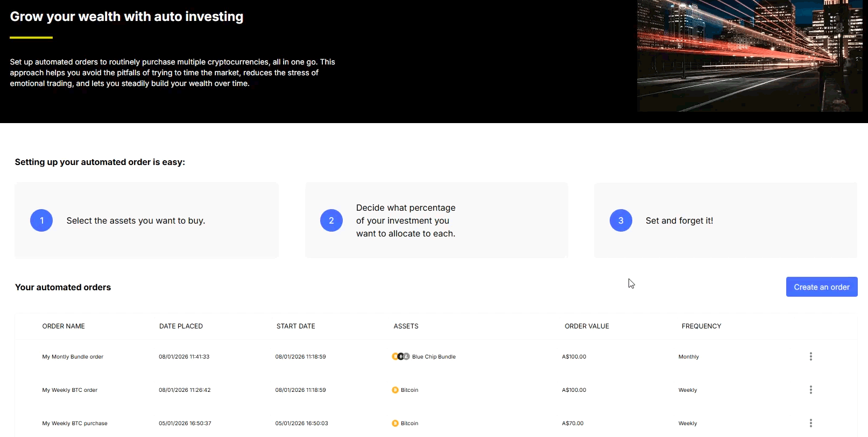Click Bitcoin icon in My Weekly BTC purchase row
The image size is (868, 437).
395,424
